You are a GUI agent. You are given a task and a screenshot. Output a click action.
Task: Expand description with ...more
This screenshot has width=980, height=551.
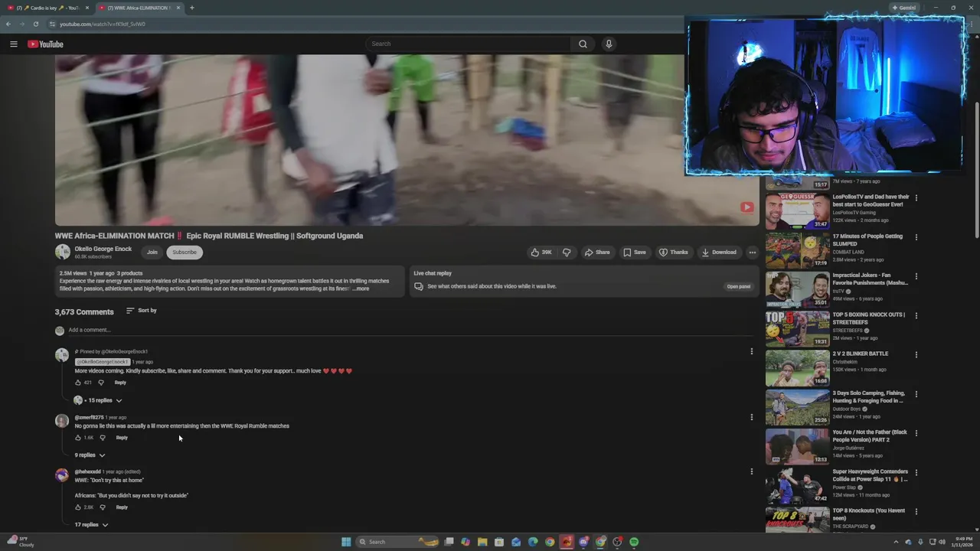pyautogui.click(x=361, y=289)
